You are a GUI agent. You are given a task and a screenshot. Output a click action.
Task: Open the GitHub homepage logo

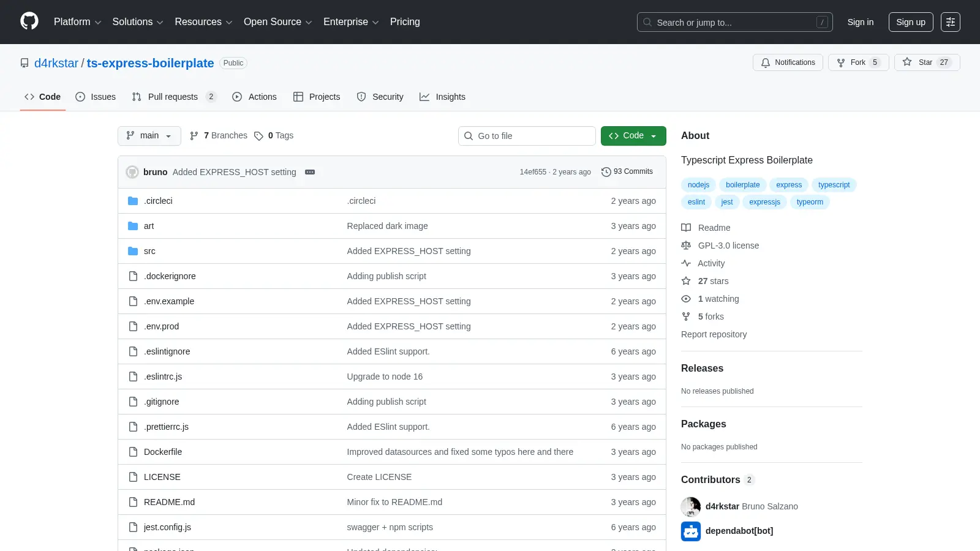(29, 21)
